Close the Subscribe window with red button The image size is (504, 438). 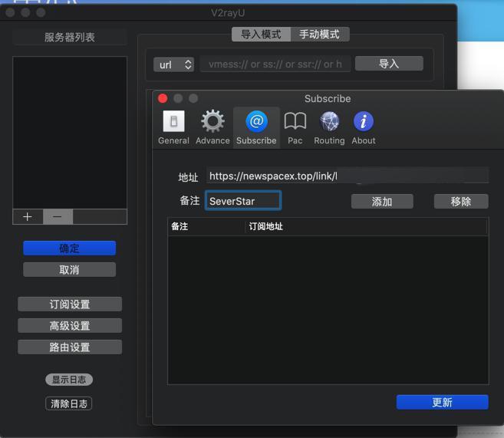pyautogui.click(x=163, y=98)
